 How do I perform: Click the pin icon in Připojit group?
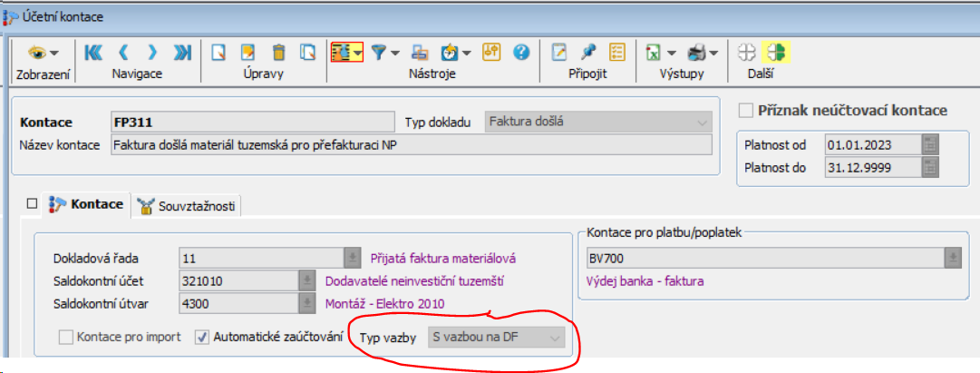(589, 53)
